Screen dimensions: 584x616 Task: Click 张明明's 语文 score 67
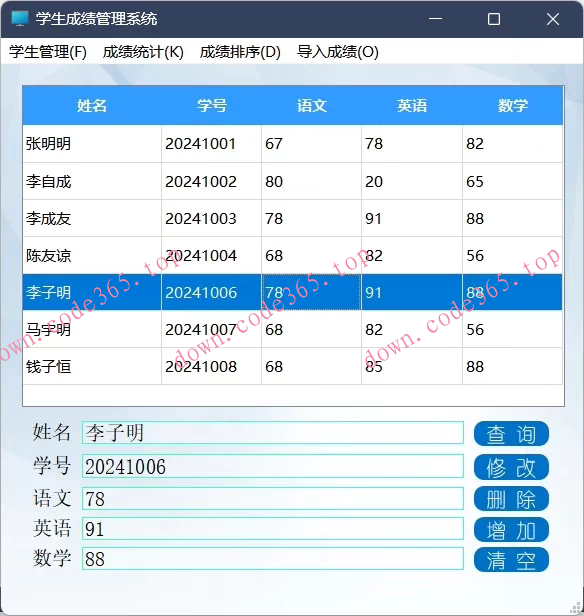(x=311, y=144)
